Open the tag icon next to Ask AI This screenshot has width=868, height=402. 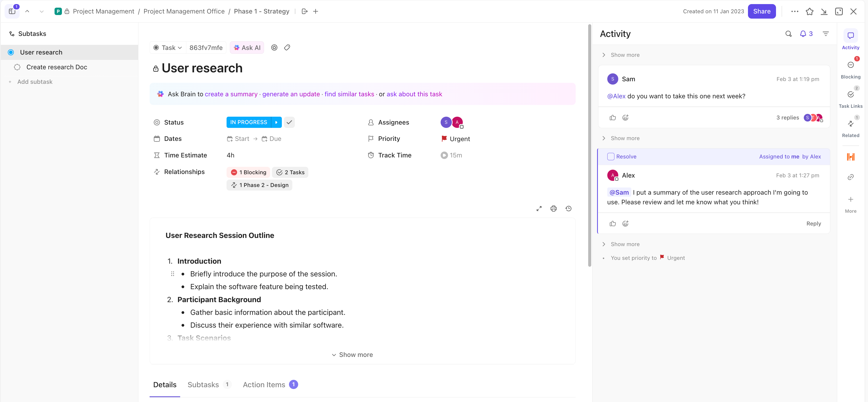point(287,48)
